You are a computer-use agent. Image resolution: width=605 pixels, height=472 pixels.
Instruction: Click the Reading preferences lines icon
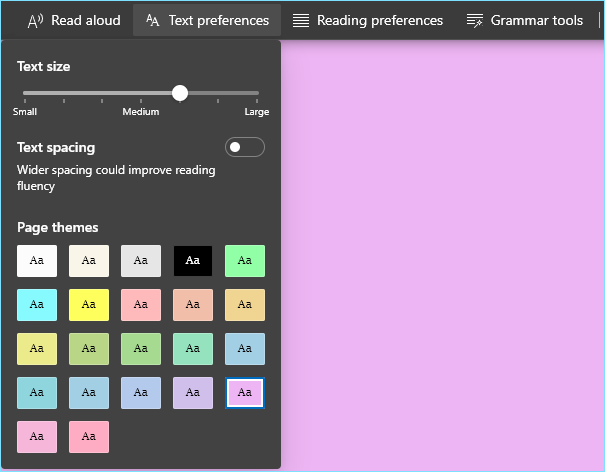click(x=301, y=20)
